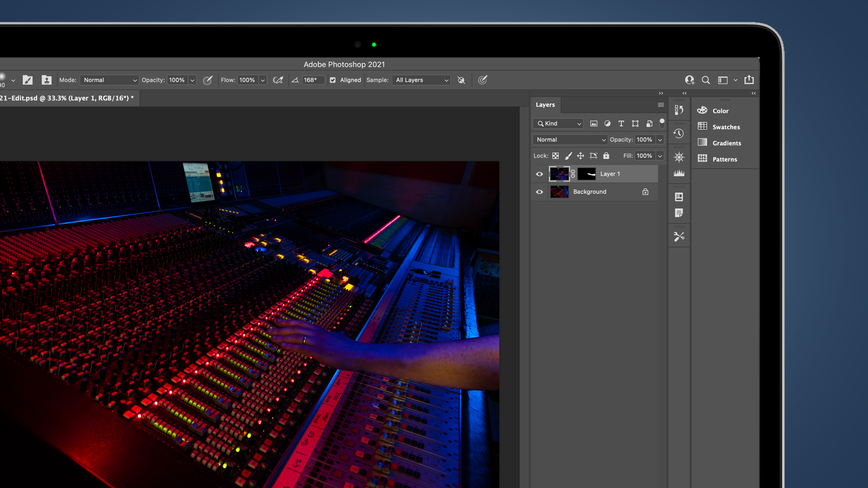This screenshot has height=488, width=868.
Task: Toggle layer filtering on or off
Action: [x=662, y=123]
